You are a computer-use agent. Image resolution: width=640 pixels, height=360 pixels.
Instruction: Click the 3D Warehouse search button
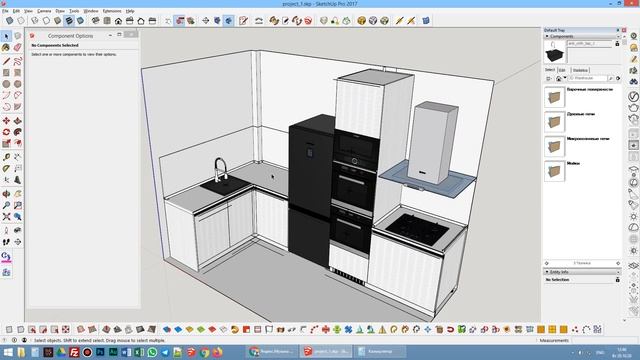coord(611,78)
